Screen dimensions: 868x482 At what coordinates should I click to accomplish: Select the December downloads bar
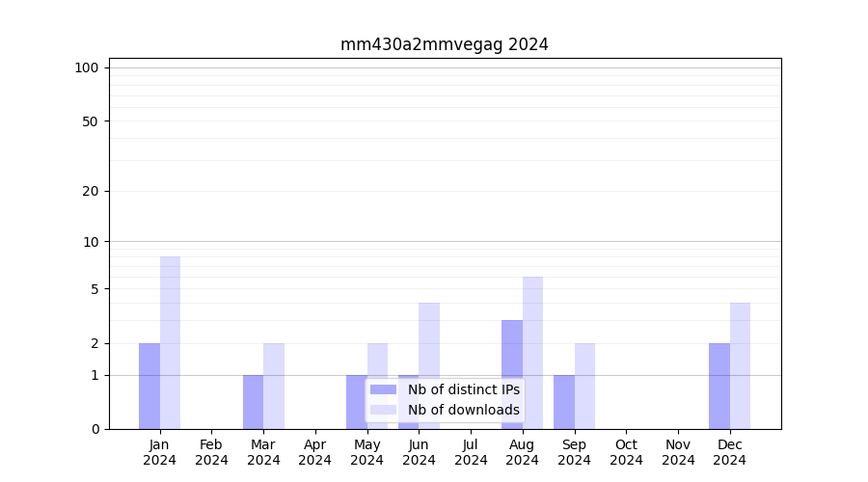tap(740, 365)
